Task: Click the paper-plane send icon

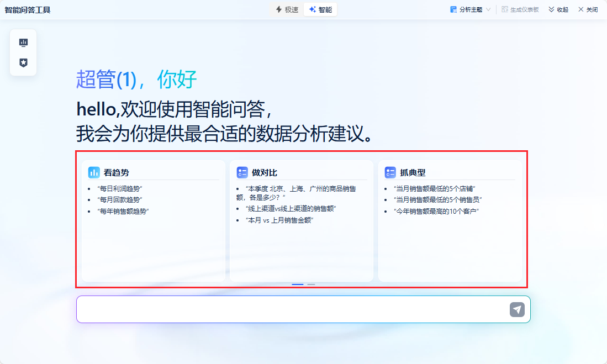Action: pos(517,309)
